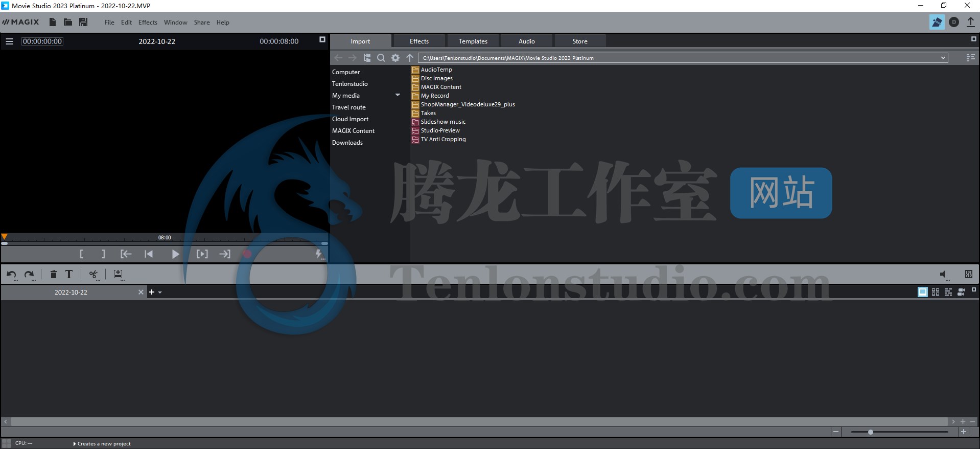980x449 pixels.
Task: Go up one folder level
Action: pyautogui.click(x=410, y=58)
